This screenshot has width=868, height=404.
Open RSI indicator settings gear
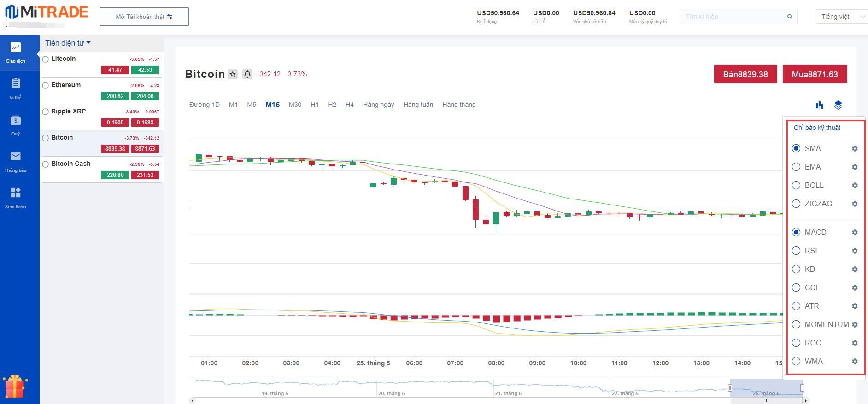[x=855, y=251]
